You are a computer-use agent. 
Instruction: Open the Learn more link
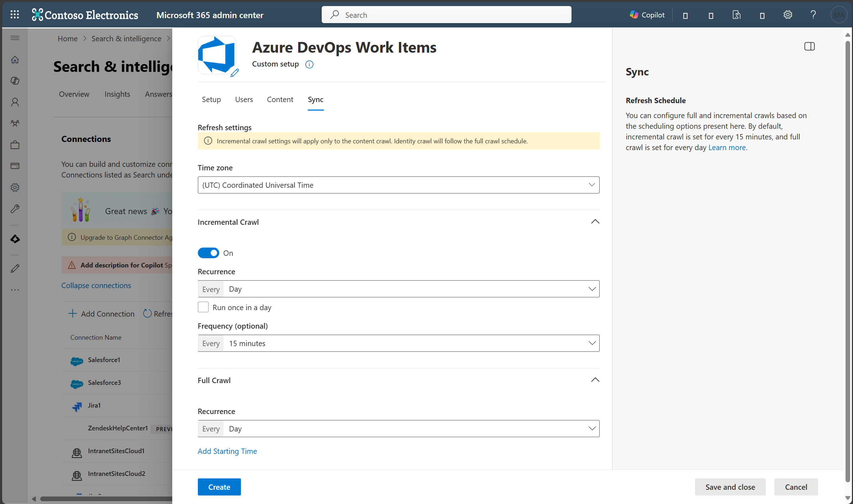coord(727,147)
